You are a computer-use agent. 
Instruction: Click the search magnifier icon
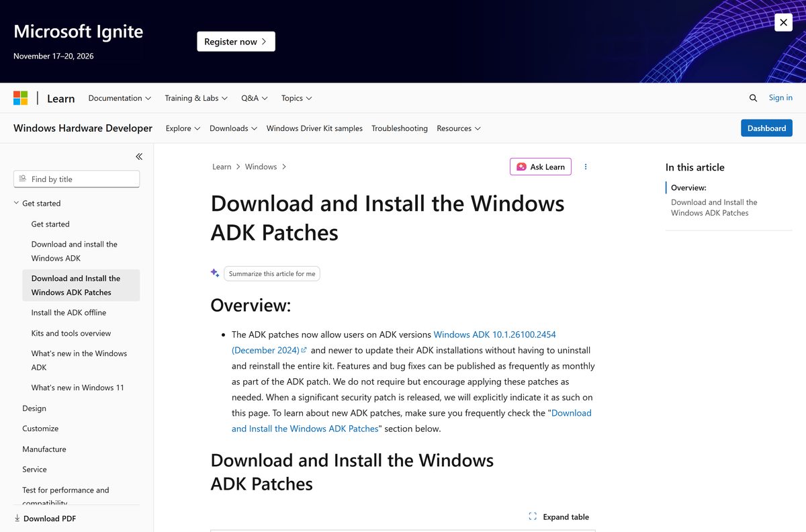pos(753,98)
